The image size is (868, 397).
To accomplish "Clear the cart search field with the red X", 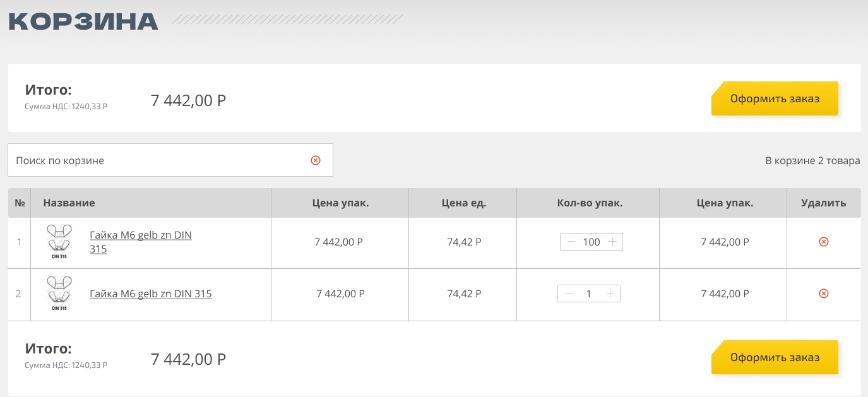I will click(316, 160).
